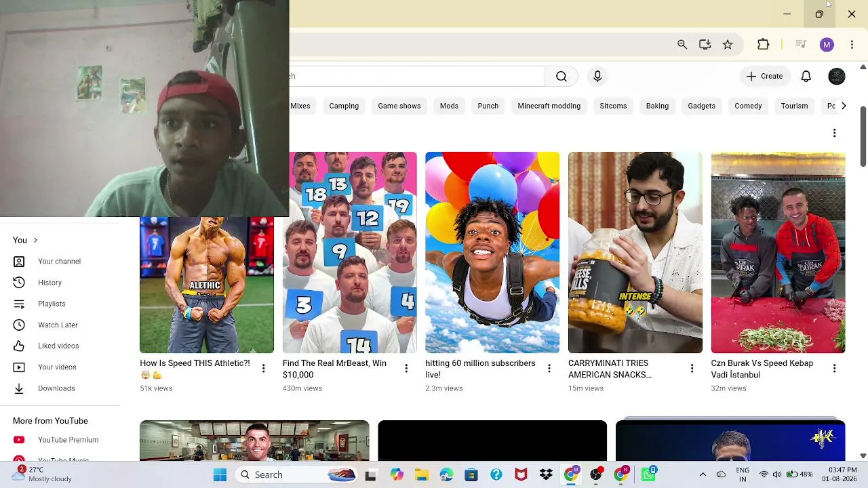Select the Mods category chip
868x488 pixels.
click(449, 106)
